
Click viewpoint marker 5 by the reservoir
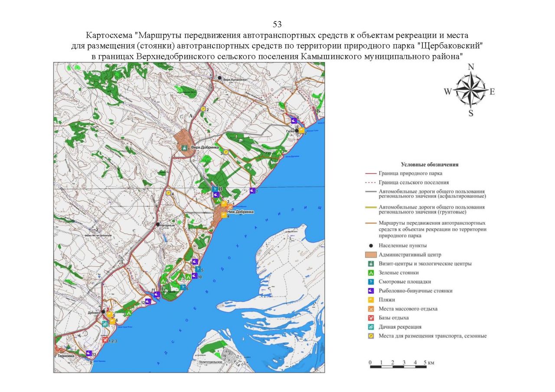point(197,269)
